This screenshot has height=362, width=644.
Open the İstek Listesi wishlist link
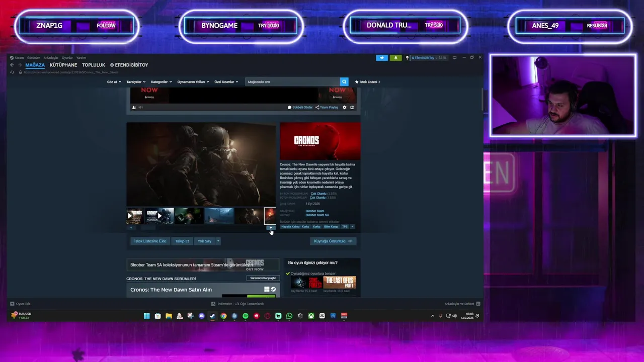click(x=367, y=81)
